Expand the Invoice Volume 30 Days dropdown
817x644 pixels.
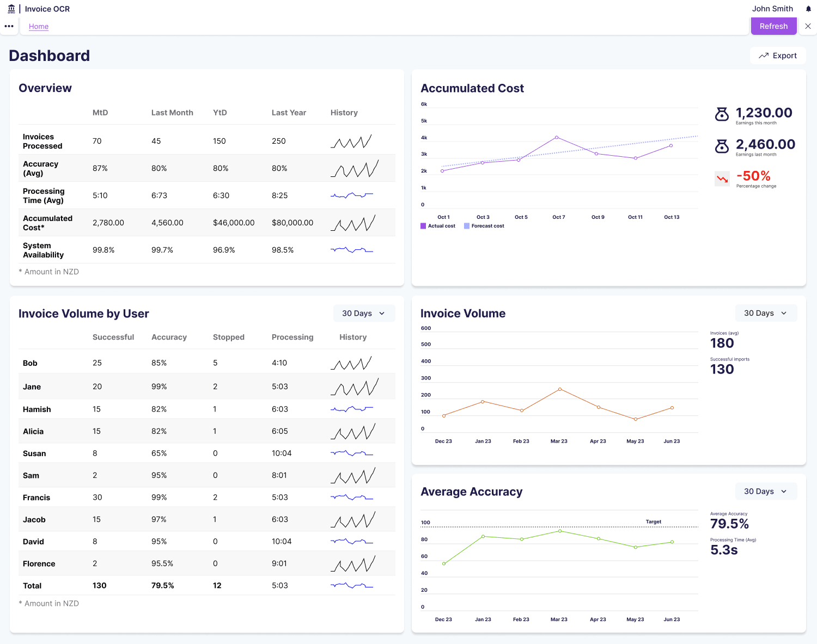[x=766, y=313]
